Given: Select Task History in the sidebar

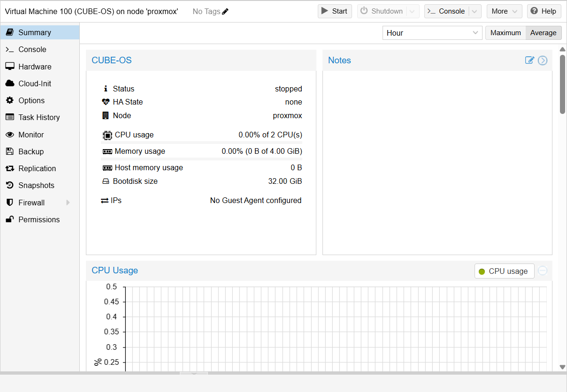Looking at the screenshot, I should [x=39, y=117].
